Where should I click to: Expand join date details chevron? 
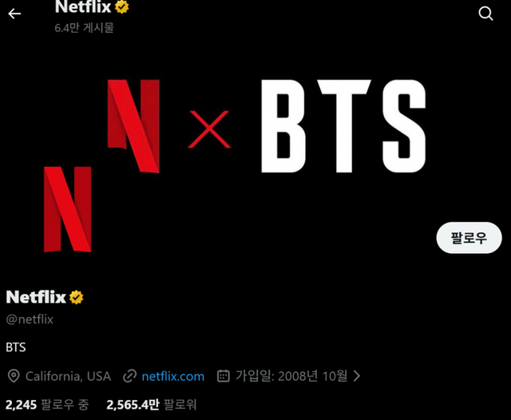coord(357,376)
